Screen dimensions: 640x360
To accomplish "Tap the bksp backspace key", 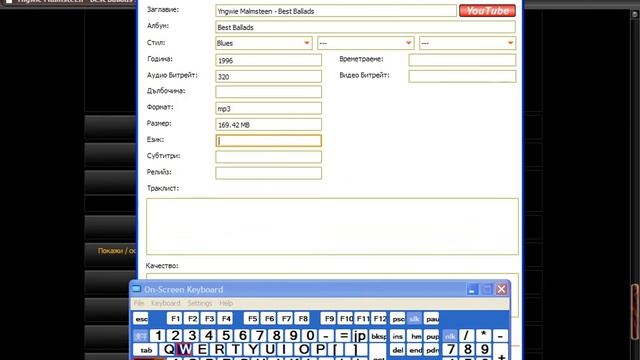I will [x=378, y=336].
